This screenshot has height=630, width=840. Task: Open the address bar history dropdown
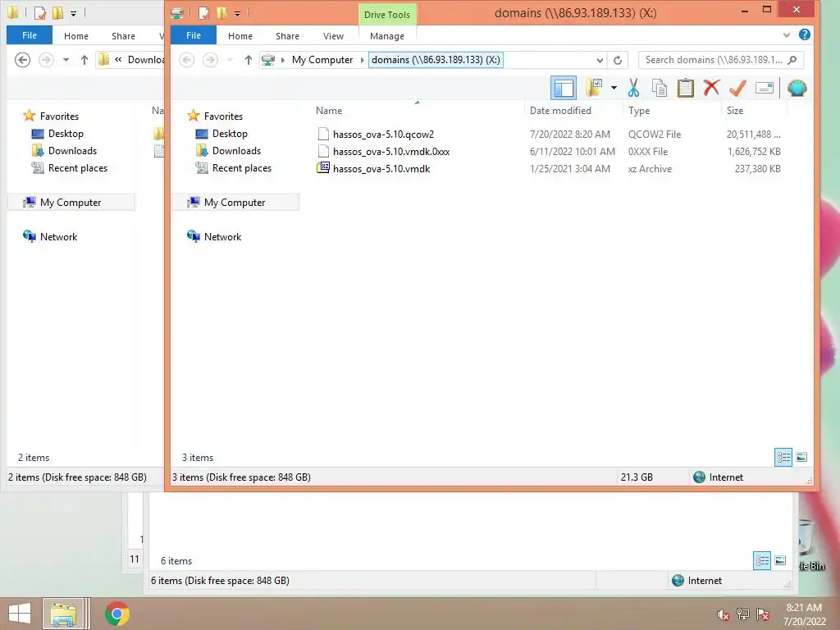click(600, 60)
